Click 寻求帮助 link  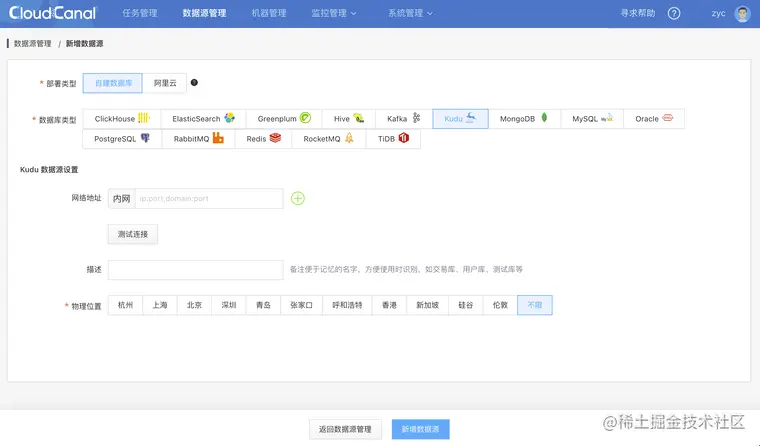coord(637,13)
